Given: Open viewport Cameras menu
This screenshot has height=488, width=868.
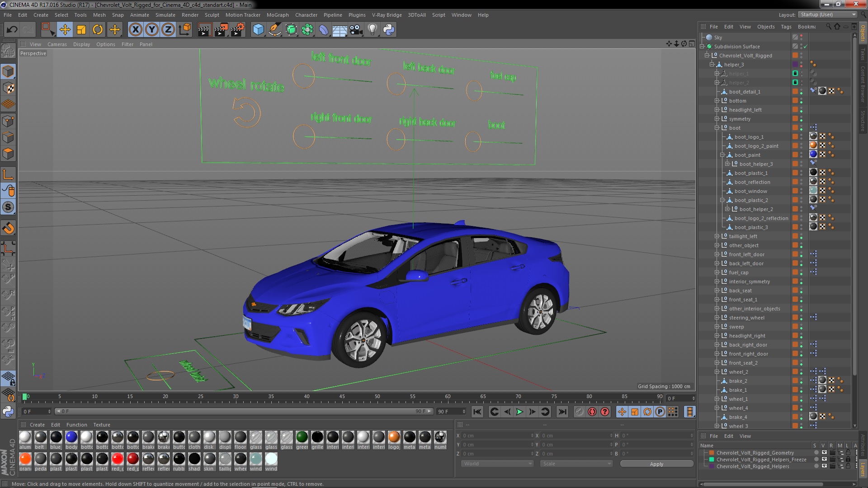Looking at the screenshot, I should coord(57,44).
